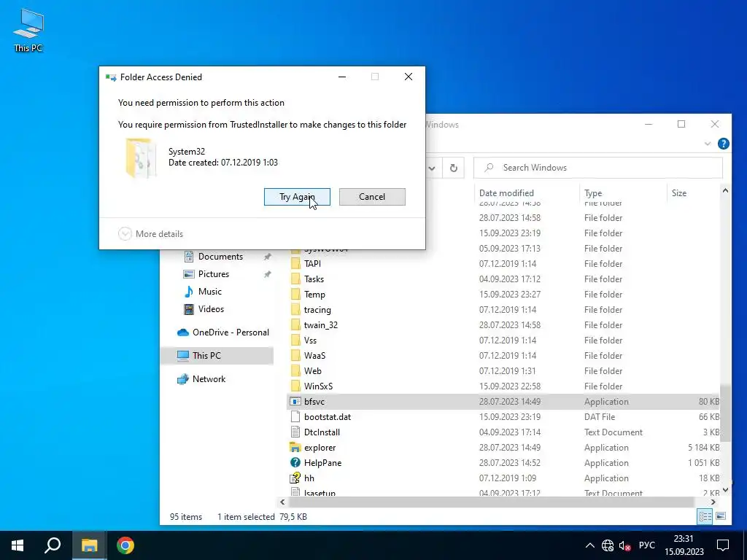Click vertical scrollbar down arrow in file list
The height and width of the screenshot is (560, 747).
[725, 490]
